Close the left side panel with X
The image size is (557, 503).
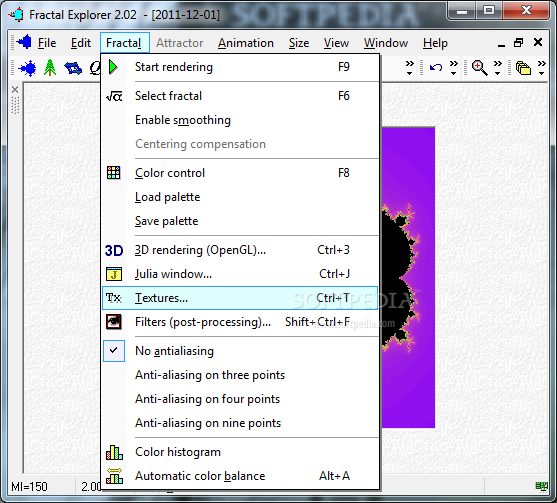coord(15,90)
